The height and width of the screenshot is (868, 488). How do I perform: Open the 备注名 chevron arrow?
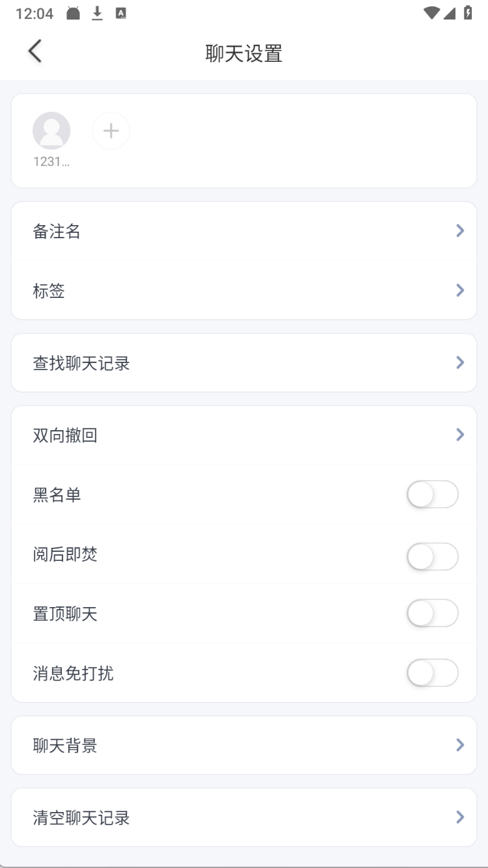pyautogui.click(x=460, y=230)
